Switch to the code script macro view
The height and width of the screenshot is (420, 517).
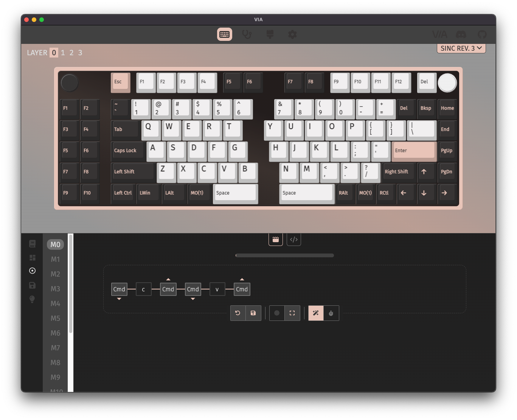294,240
